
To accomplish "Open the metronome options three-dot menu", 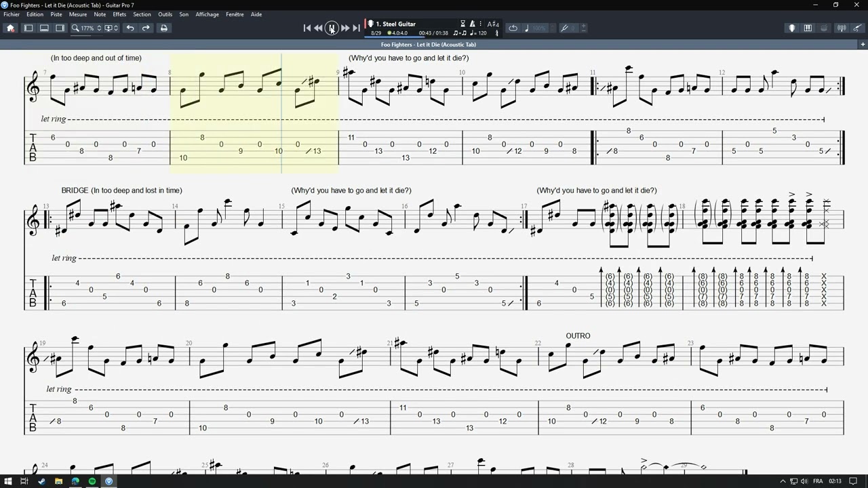I will click(481, 24).
